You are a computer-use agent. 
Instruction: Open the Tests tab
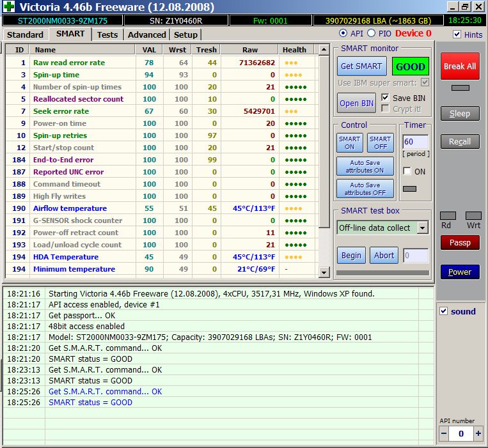tap(107, 35)
